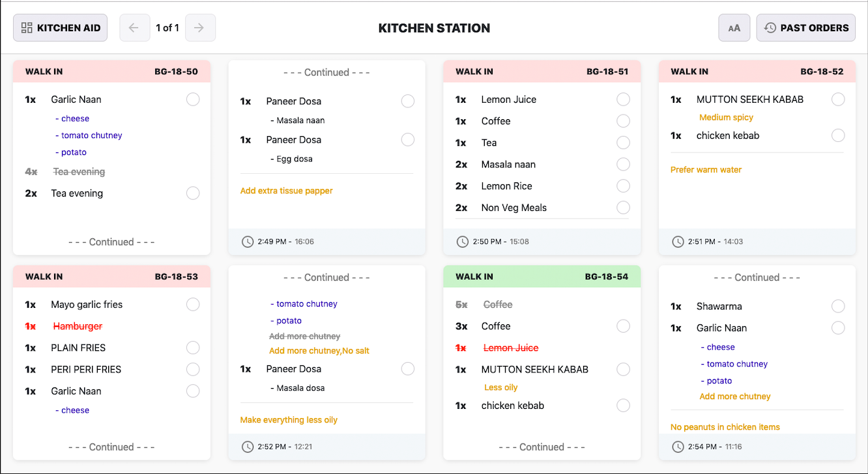Click the clock icon beside 2:52 PM timestamp

[248, 447]
